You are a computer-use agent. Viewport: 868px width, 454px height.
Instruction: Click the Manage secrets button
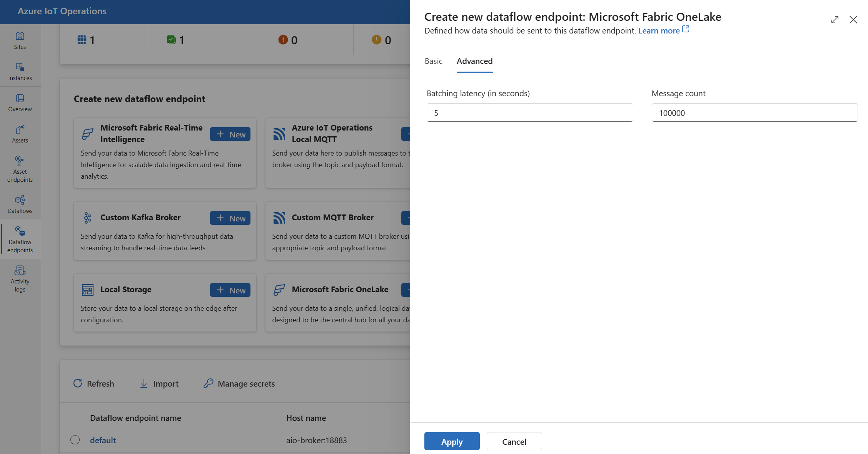coord(239,382)
